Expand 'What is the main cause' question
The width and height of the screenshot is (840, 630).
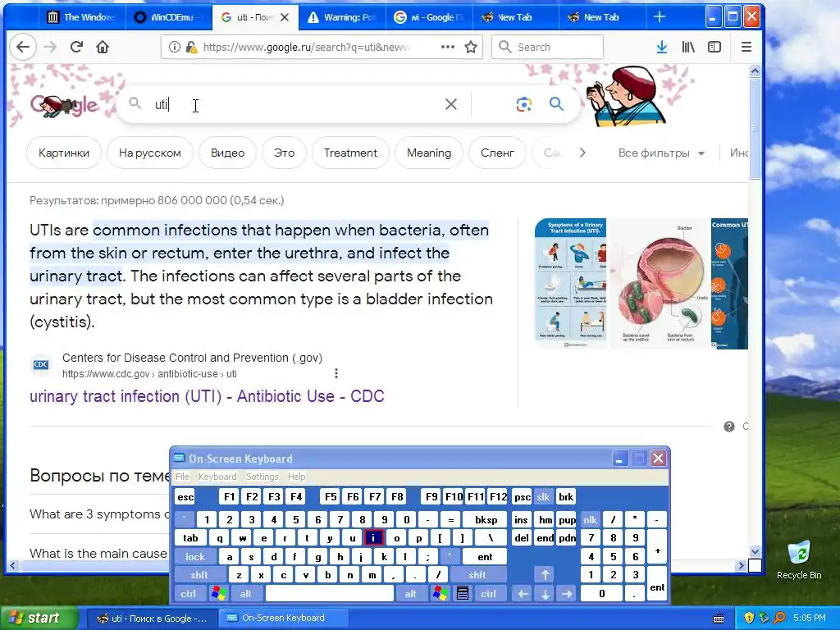click(x=98, y=554)
